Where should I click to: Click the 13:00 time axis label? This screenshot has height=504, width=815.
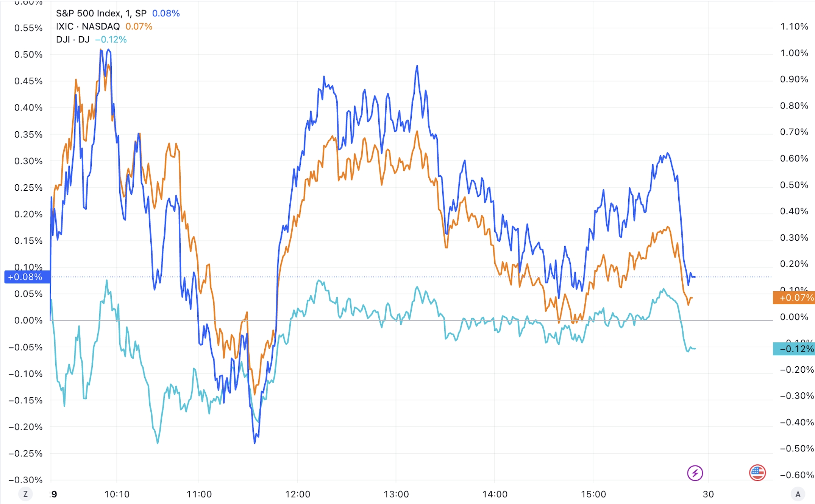click(x=397, y=494)
